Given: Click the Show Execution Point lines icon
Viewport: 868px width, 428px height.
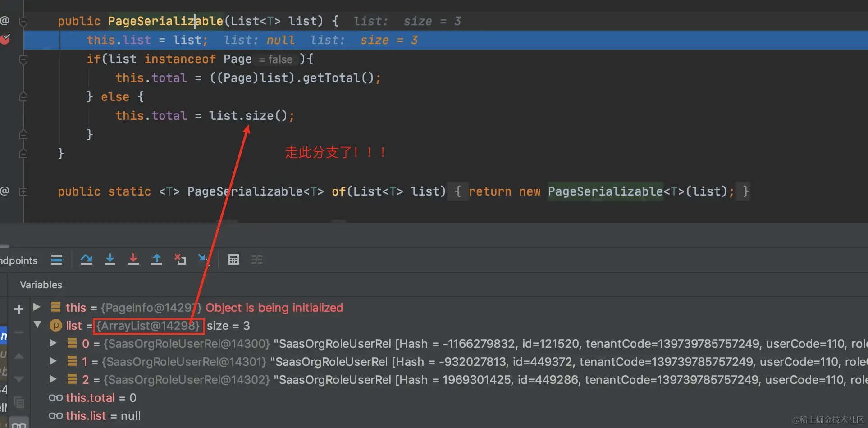Looking at the screenshot, I should pyautogui.click(x=57, y=260).
